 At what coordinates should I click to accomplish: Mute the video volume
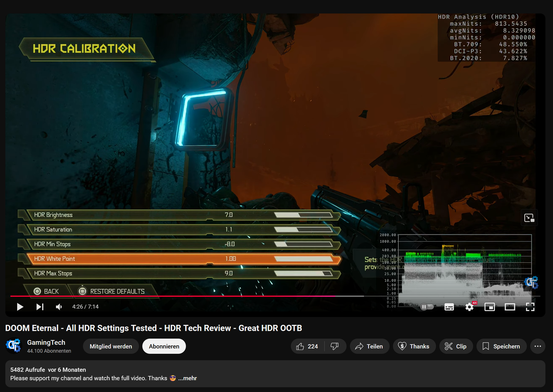click(x=59, y=307)
